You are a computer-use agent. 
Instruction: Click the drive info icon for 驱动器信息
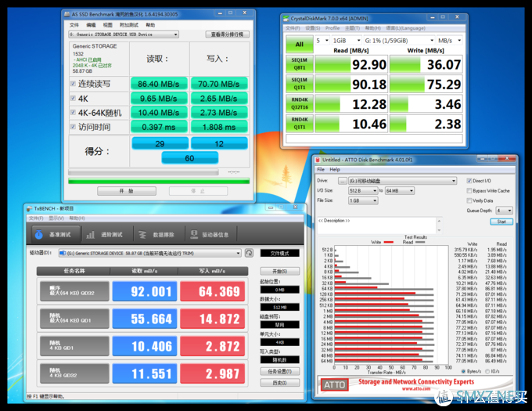(194, 235)
